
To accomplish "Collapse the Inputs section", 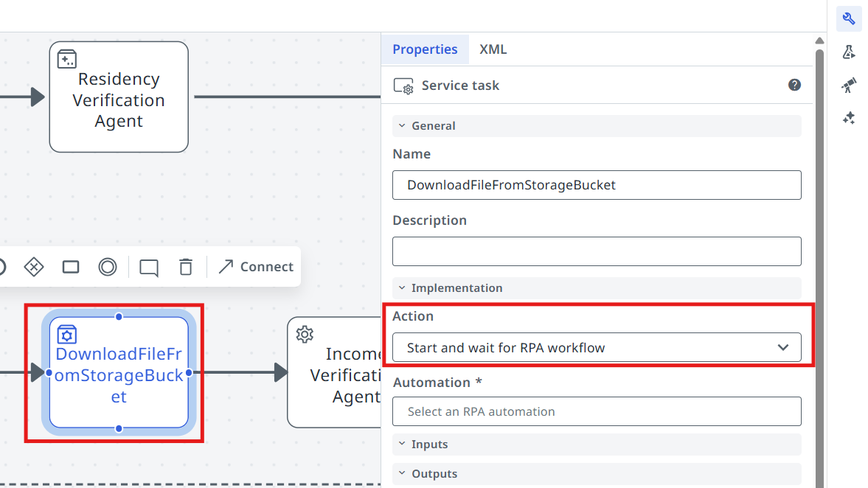I will (597, 445).
